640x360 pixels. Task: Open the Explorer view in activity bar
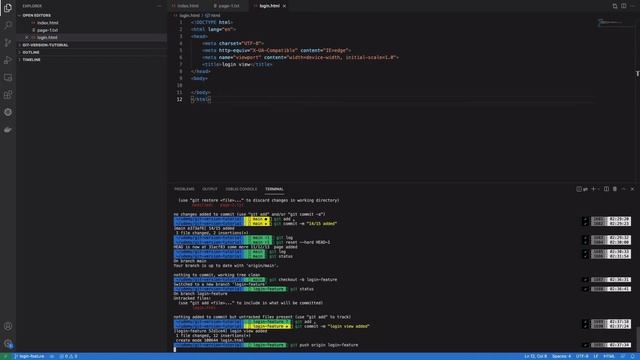pyautogui.click(x=8, y=8)
